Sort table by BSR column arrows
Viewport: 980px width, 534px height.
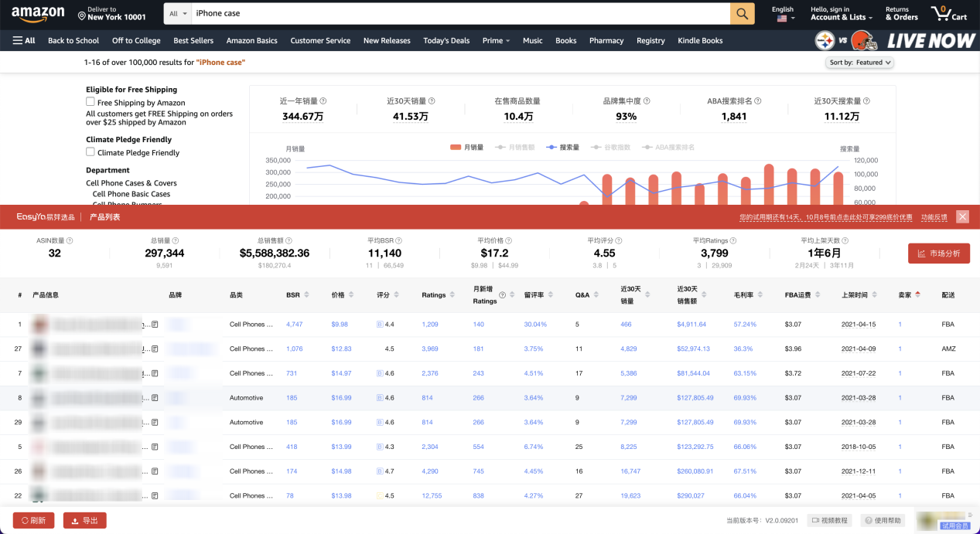[307, 295]
